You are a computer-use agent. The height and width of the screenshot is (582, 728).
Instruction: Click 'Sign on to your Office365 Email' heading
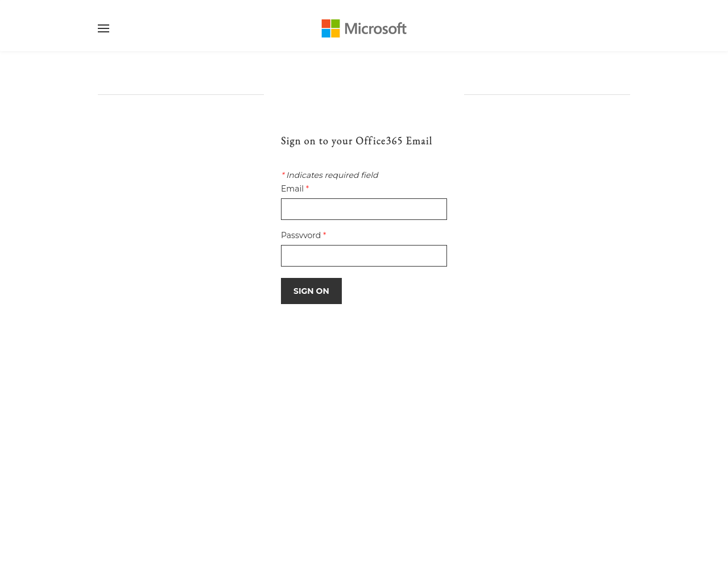(357, 141)
